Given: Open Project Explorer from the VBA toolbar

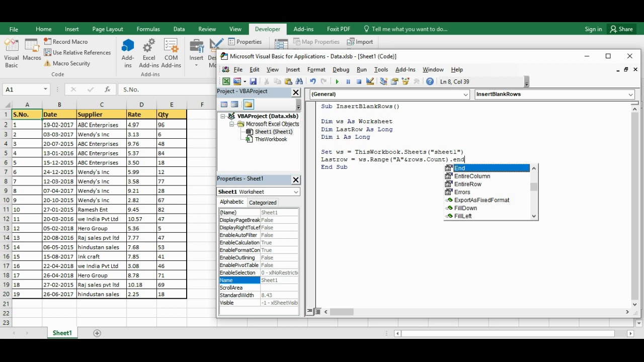Looking at the screenshot, I should point(384,81).
